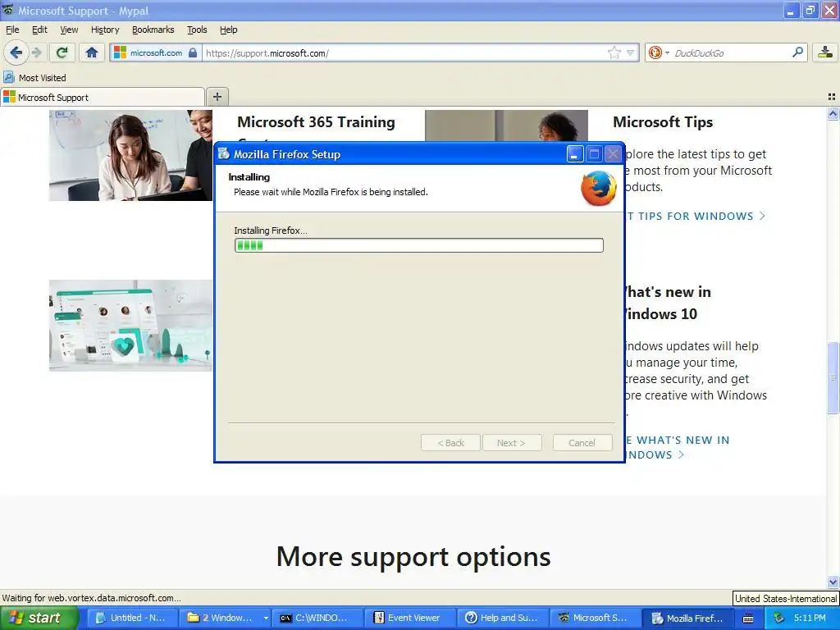Go back with the browser back arrow
Image resolution: width=840 pixels, height=630 pixels.
(16, 52)
